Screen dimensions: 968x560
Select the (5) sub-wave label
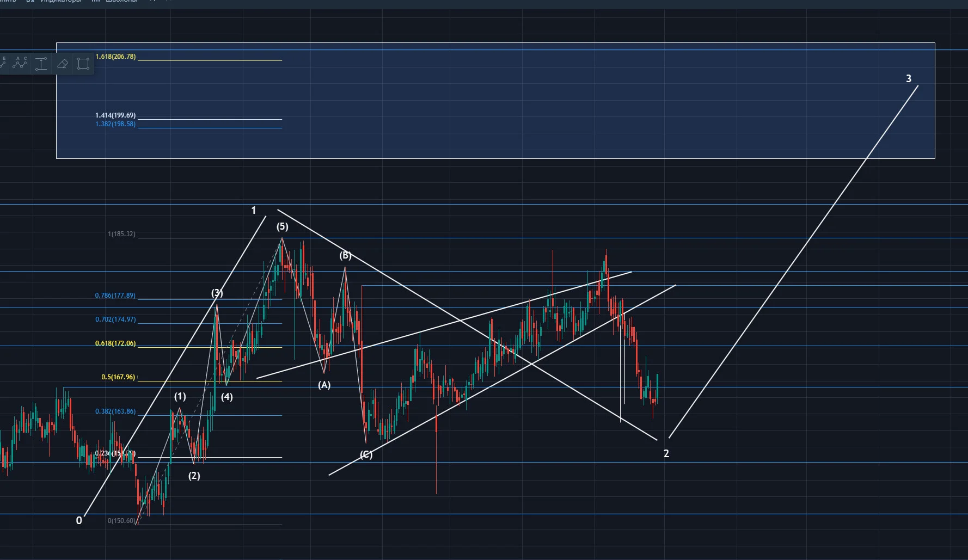pos(282,226)
